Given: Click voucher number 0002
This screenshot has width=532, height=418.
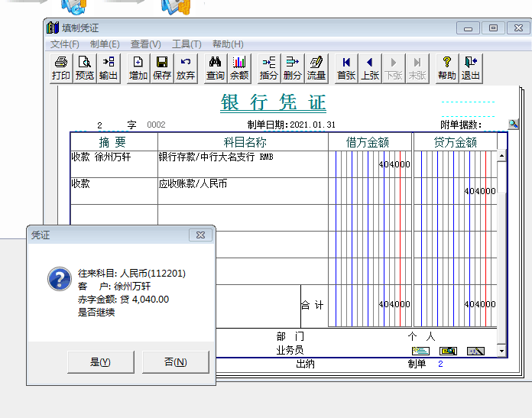Looking at the screenshot, I should point(156,125).
